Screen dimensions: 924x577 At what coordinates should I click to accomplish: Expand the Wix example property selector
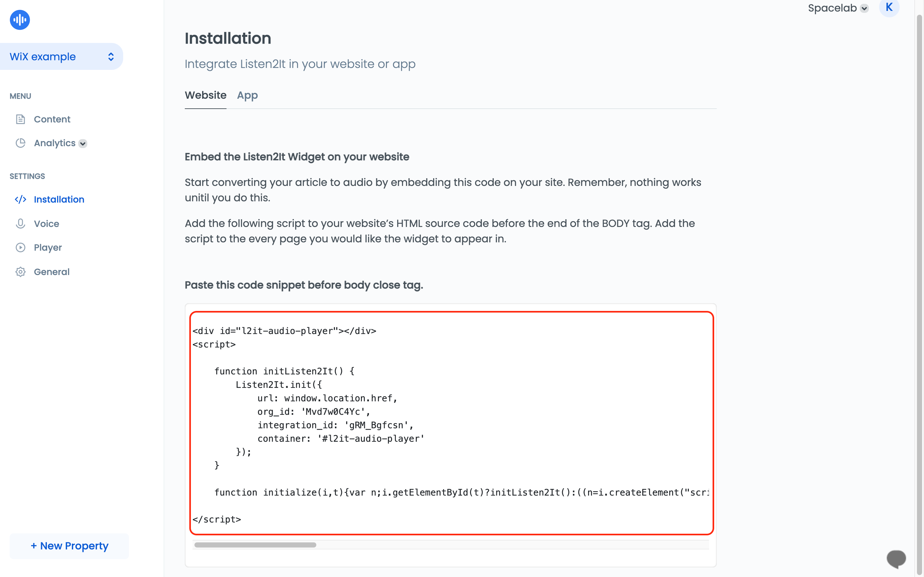111,56
